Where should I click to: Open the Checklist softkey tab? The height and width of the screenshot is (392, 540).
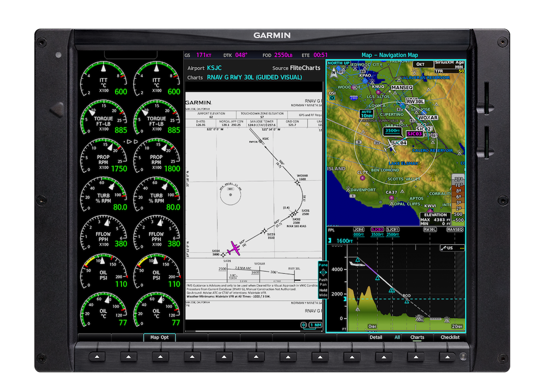tap(449, 337)
